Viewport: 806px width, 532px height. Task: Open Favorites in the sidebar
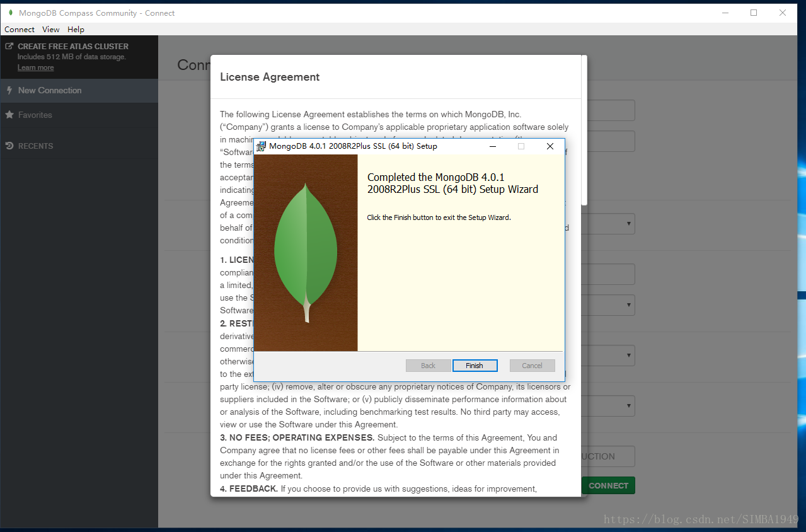[x=79, y=115]
